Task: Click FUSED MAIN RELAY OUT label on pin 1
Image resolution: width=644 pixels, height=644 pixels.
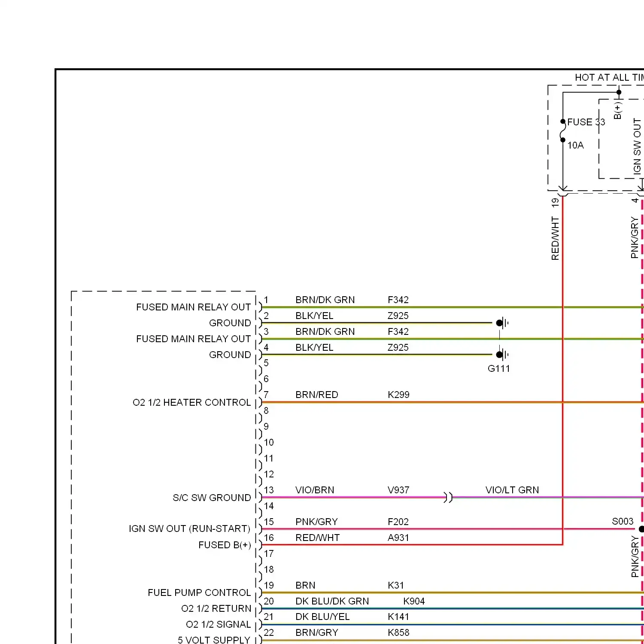Action: pyautogui.click(x=193, y=307)
